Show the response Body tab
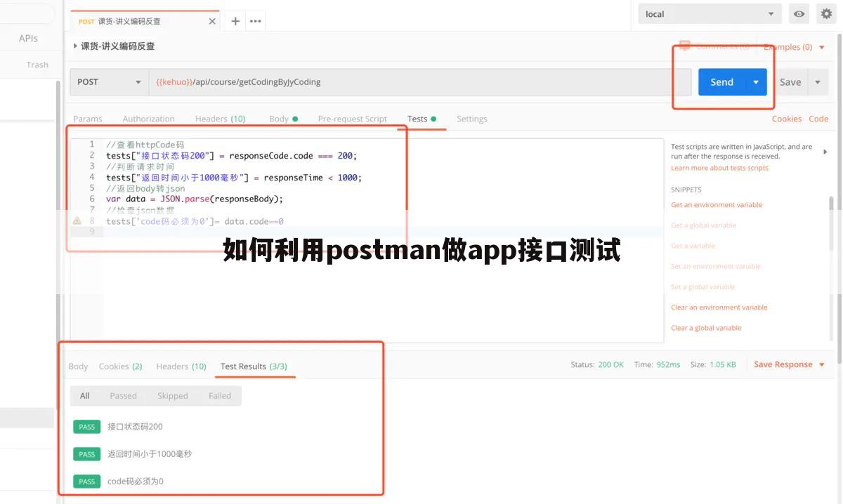 coord(78,366)
